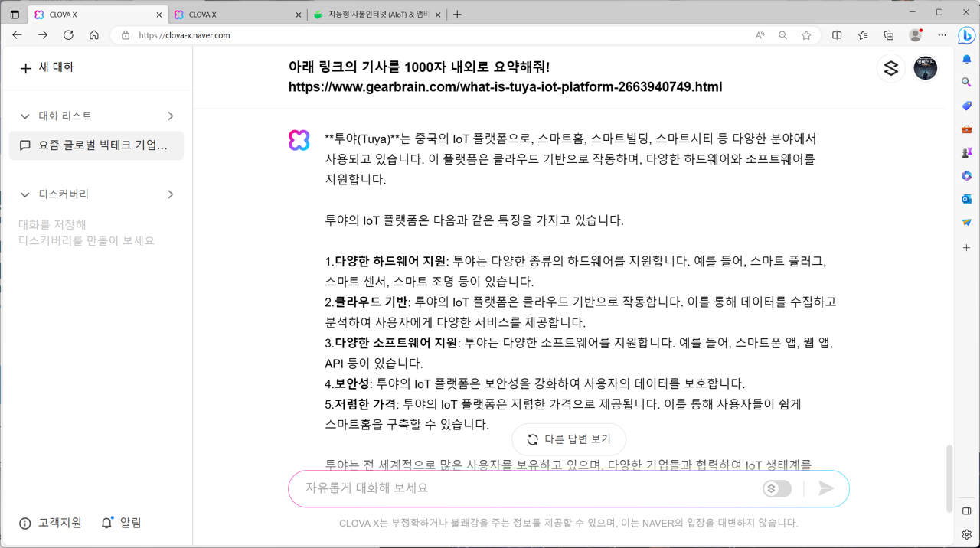Close the second CLOVA X tab
This screenshot has width=980, height=548.
coord(299,15)
